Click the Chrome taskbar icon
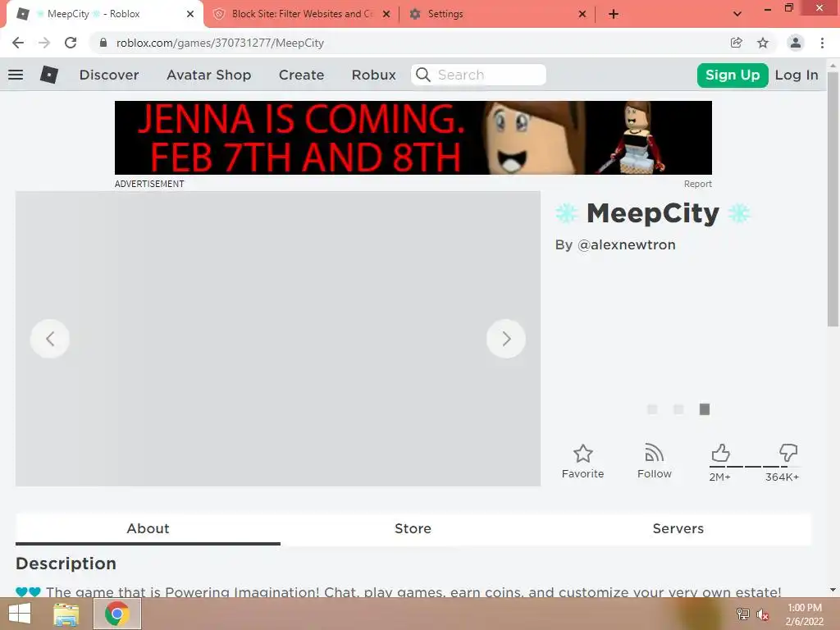 point(117,614)
